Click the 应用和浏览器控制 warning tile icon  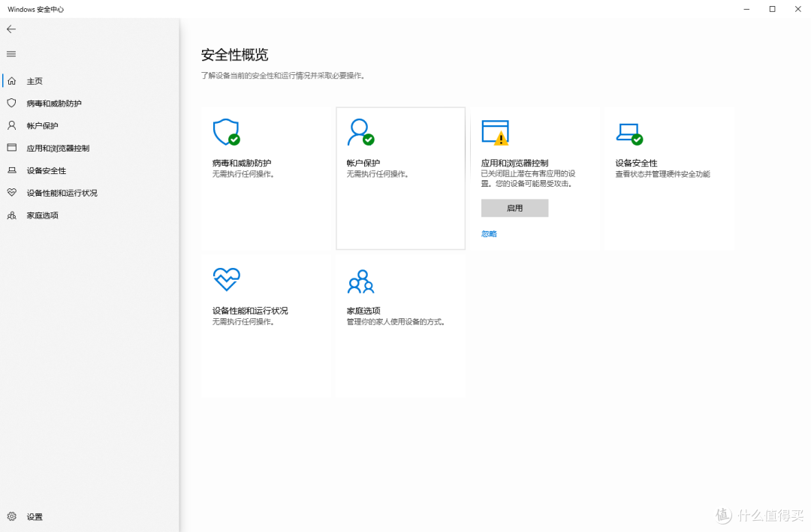click(x=496, y=132)
